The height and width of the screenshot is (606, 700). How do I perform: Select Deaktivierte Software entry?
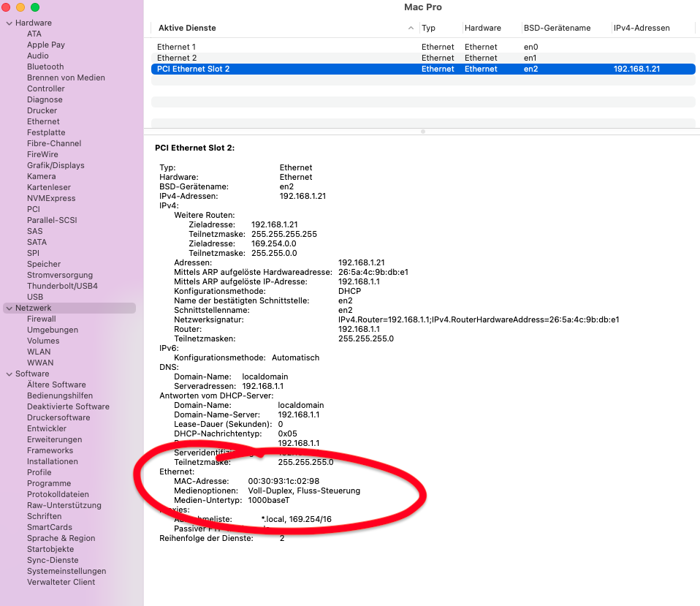click(68, 407)
